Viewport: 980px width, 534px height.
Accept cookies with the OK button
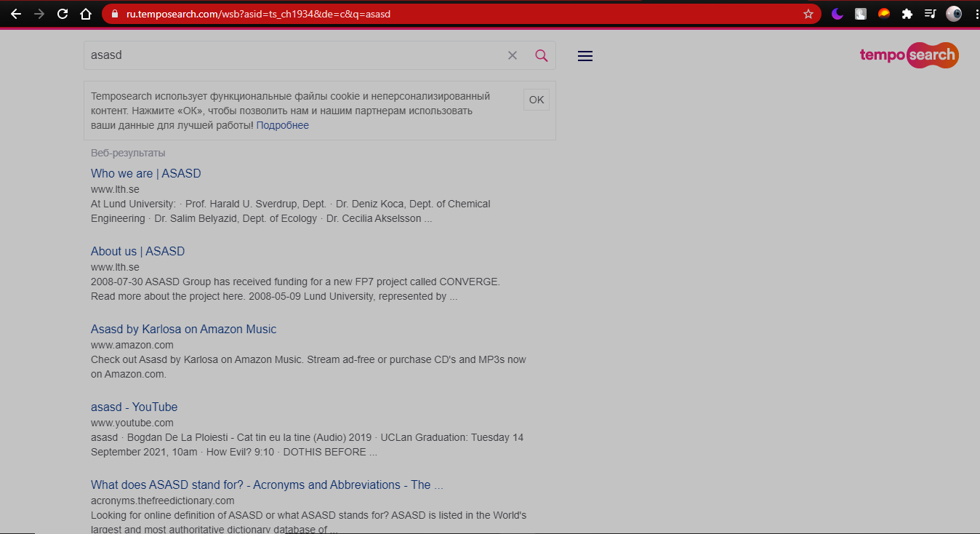pos(537,100)
